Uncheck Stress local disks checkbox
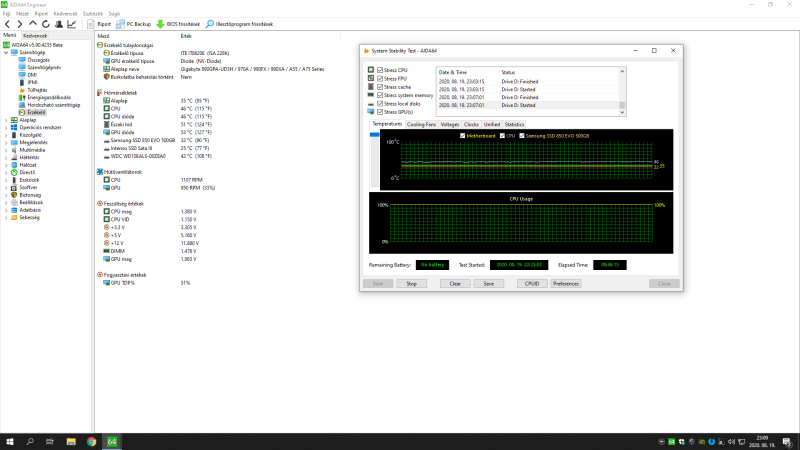The height and width of the screenshot is (450, 800). click(x=380, y=104)
